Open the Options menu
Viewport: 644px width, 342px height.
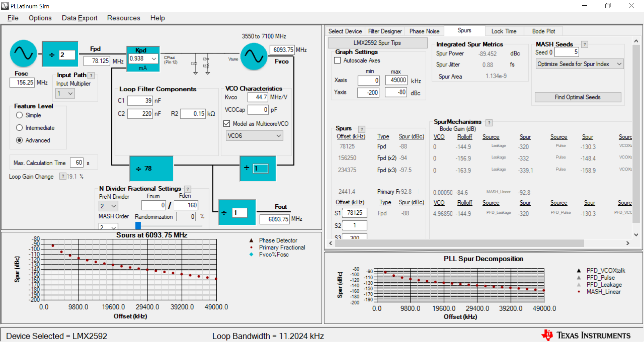[40, 18]
